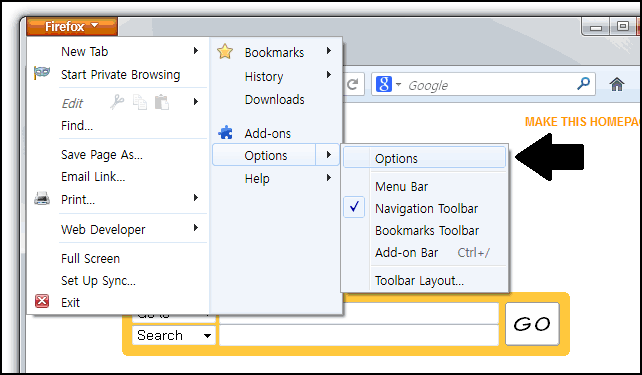Click MAKE THIS HOMEPAGE link
642x375 pixels.
pos(583,122)
